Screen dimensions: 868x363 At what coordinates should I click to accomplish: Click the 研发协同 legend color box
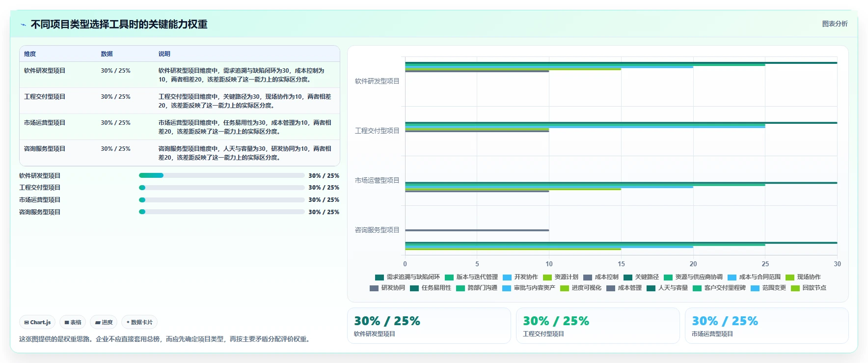[x=374, y=288]
